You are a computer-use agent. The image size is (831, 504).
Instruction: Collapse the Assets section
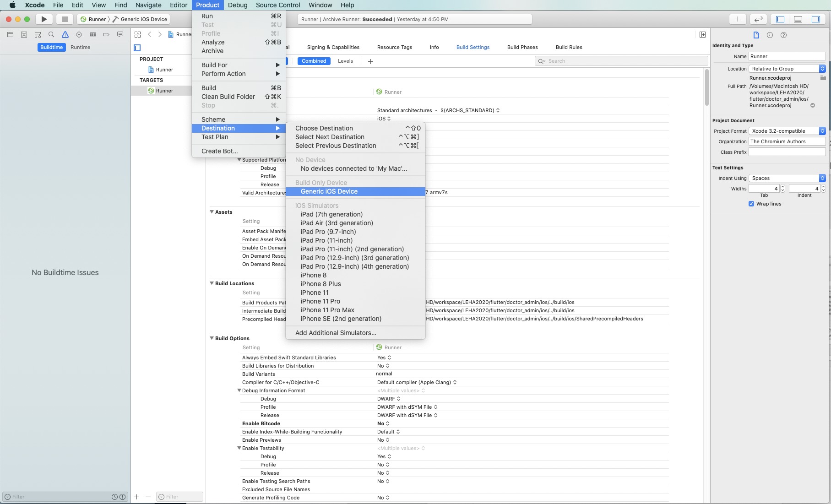[212, 212]
